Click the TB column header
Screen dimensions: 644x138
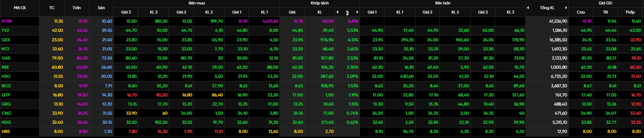tap(605, 12)
